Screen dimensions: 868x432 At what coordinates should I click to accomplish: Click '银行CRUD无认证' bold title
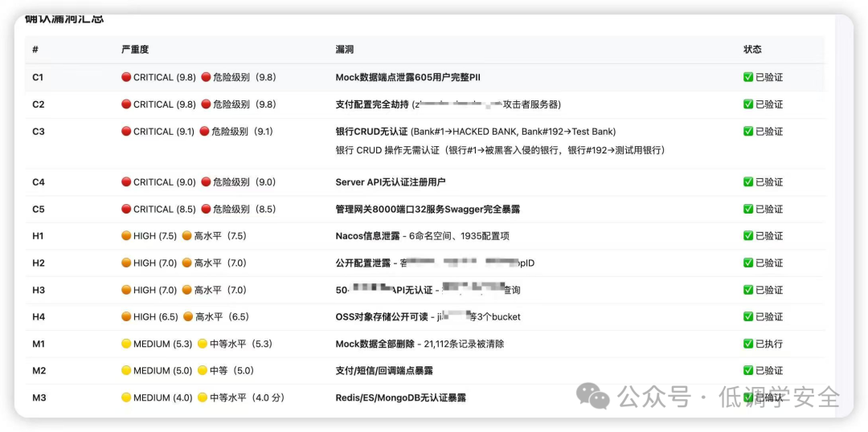click(x=371, y=132)
